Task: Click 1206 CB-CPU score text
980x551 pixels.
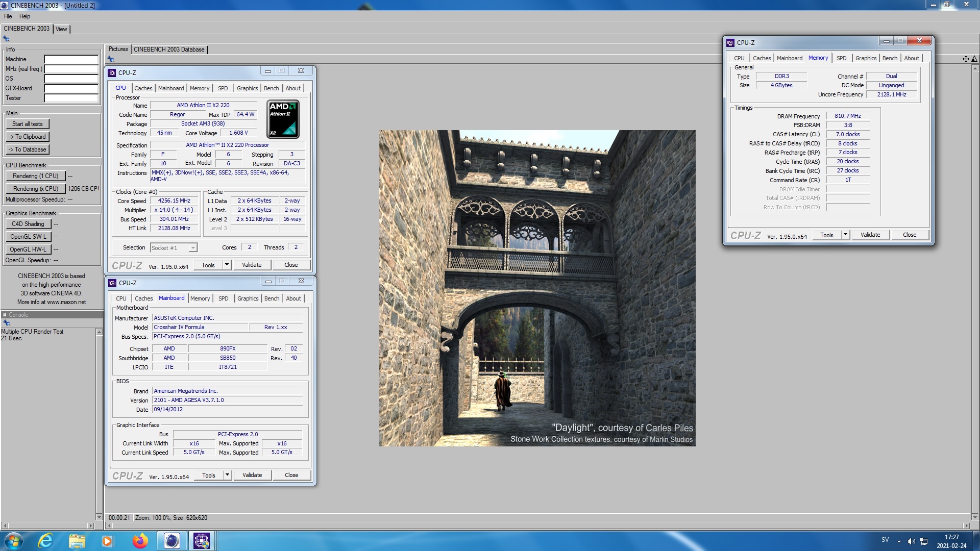Action: coord(83,189)
